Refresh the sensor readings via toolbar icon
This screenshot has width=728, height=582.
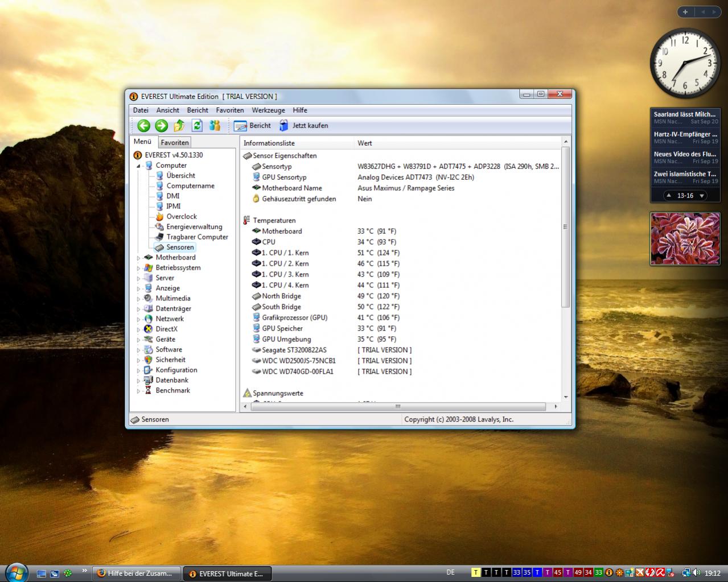pos(197,126)
